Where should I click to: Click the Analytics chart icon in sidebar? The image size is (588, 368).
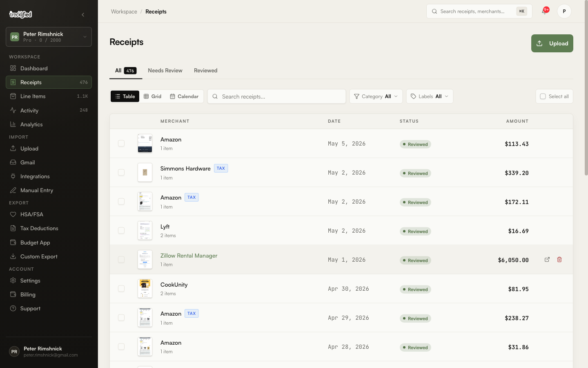point(13,124)
